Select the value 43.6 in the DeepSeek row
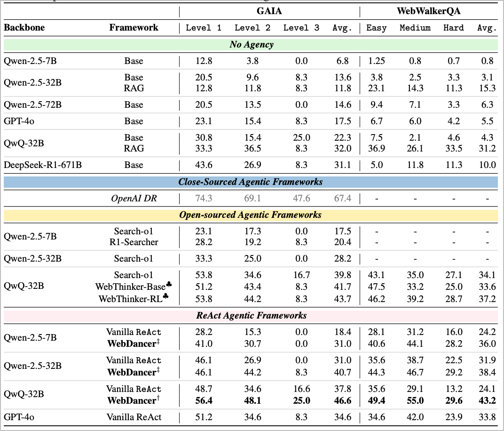Screen dimensions: 504x431 (204, 165)
